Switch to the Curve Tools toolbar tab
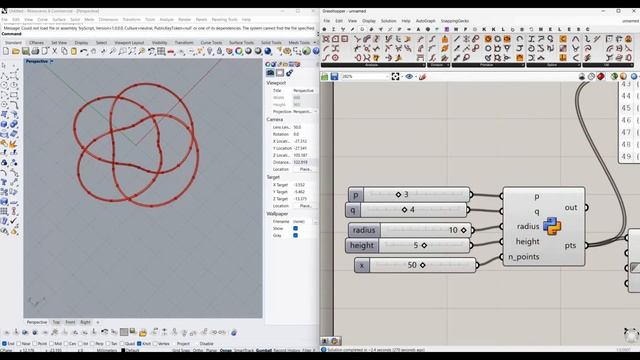The image size is (640, 360). point(211,42)
